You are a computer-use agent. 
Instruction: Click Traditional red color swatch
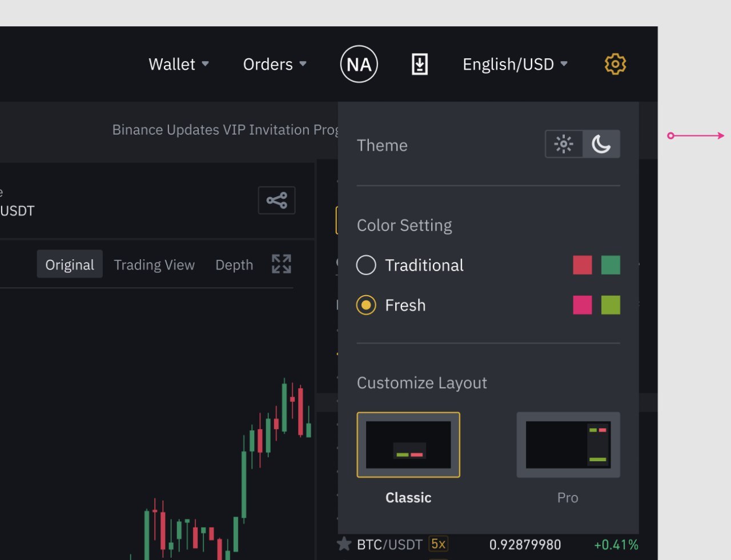tap(583, 265)
